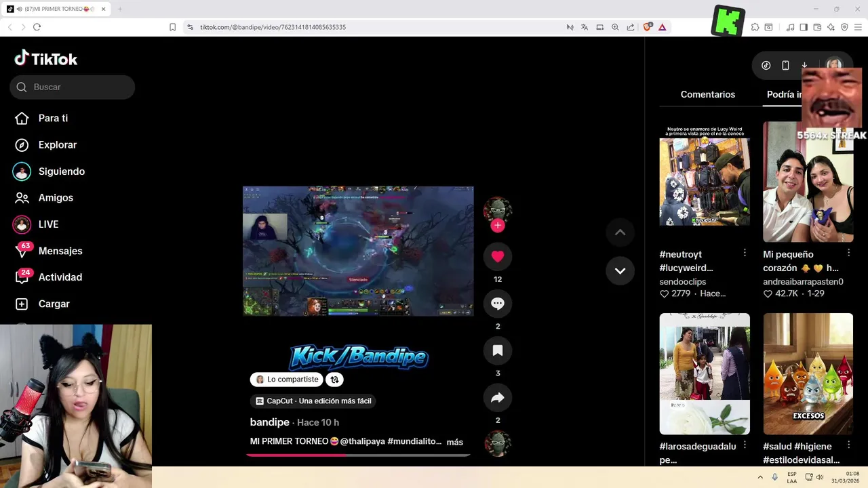This screenshot has width=868, height=488.
Task: Open Leo AI sparkle icon
Action: point(831,27)
